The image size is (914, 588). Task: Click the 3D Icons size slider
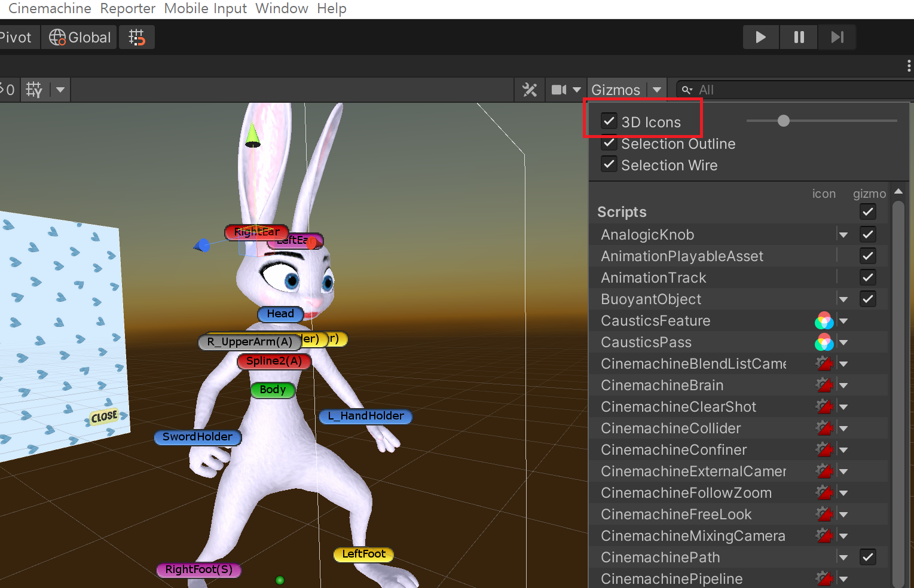pos(821,121)
